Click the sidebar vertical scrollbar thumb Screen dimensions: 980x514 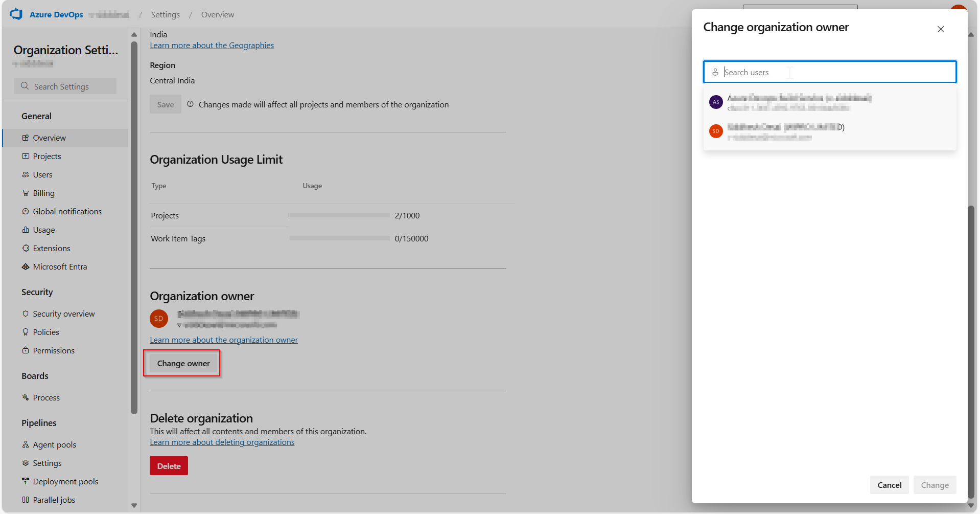pyautogui.click(x=134, y=228)
